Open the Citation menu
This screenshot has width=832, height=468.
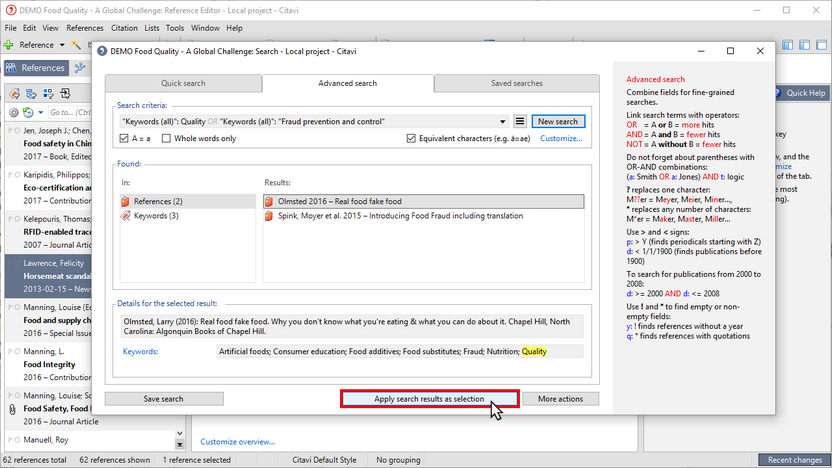[x=124, y=28]
